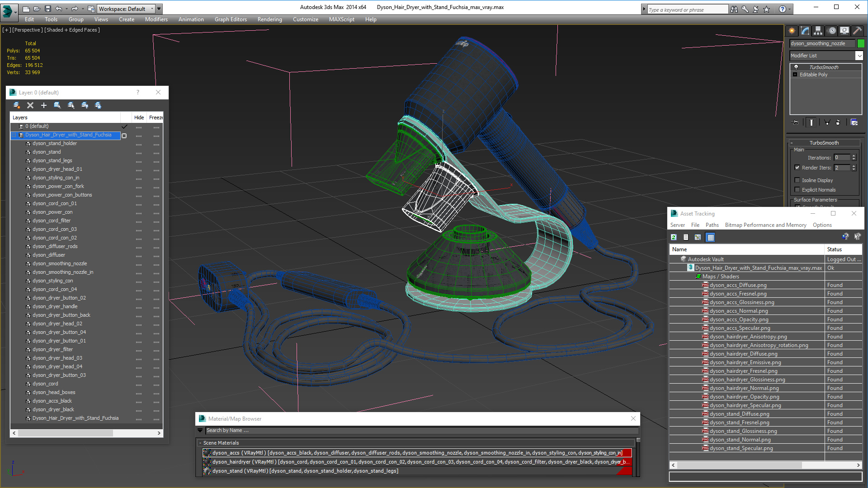Toggle Show End Result icon under modifier stack
Image resolution: width=868 pixels, height=488 pixels.
[x=811, y=122]
